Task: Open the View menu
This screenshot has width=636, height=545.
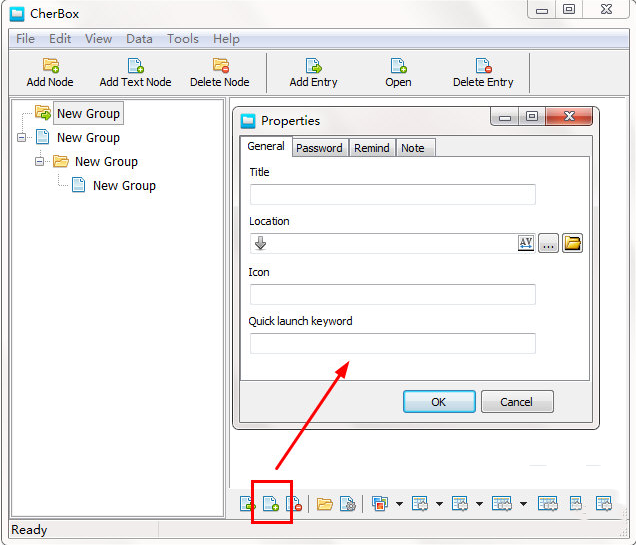Action: (99, 39)
